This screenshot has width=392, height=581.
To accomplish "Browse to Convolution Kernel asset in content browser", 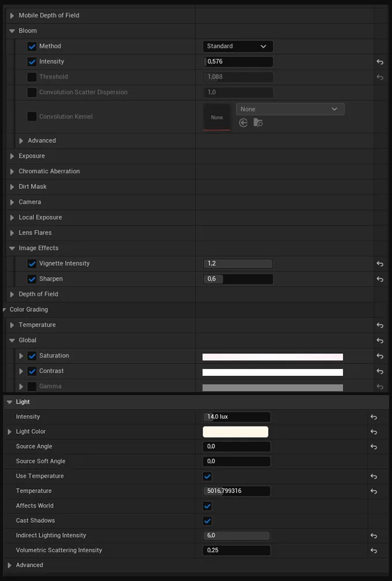I will [258, 122].
